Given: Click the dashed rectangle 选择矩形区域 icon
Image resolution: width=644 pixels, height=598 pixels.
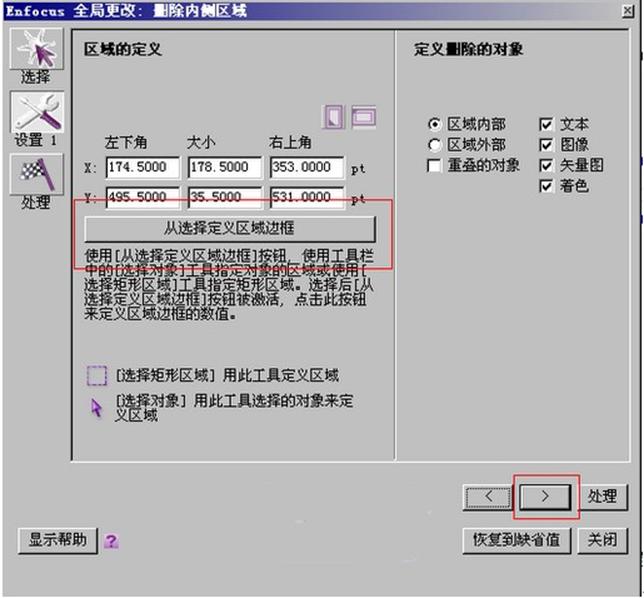Looking at the screenshot, I should click(97, 375).
